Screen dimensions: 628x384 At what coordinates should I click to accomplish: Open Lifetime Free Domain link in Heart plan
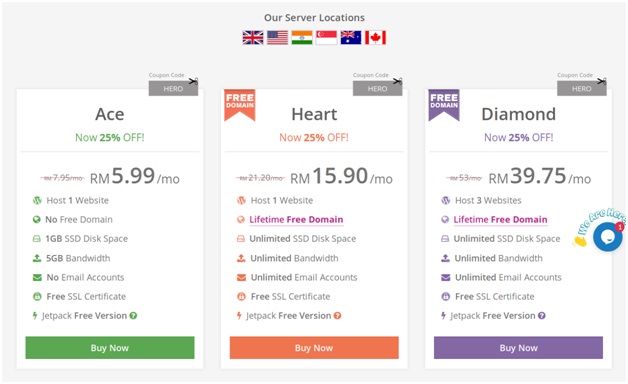(296, 219)
